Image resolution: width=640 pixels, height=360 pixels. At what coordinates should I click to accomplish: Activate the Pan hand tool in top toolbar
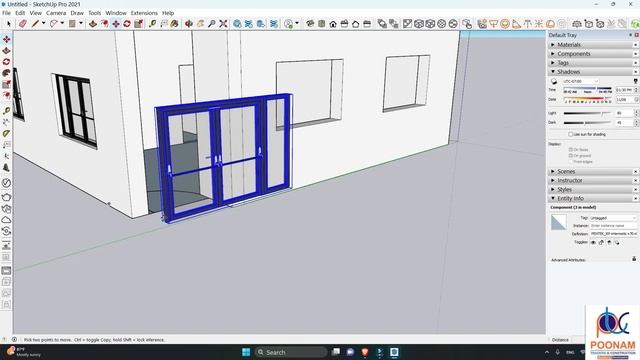pos(200,24)
